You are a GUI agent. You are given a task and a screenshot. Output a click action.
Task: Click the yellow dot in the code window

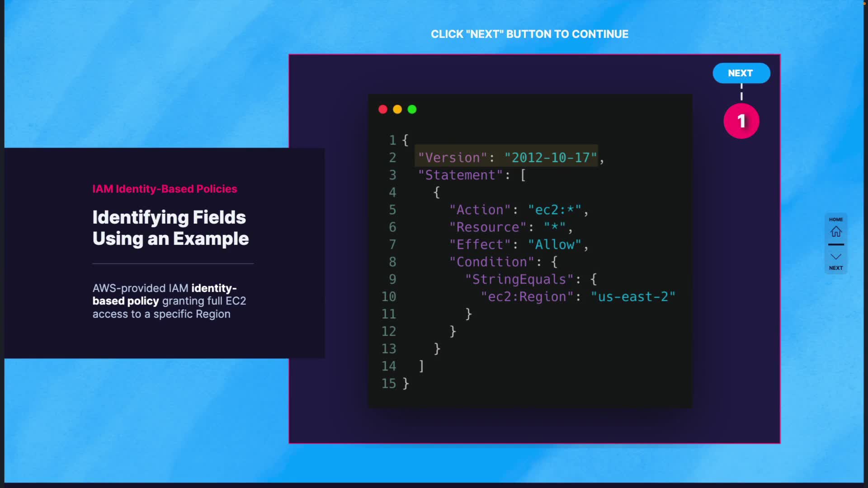[x=397, y=109]
